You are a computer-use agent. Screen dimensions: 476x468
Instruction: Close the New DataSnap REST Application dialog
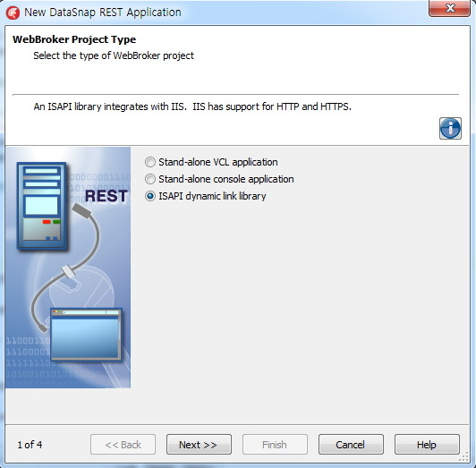click(449, 8)
